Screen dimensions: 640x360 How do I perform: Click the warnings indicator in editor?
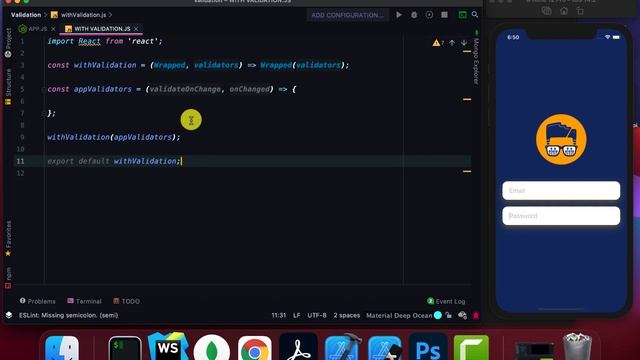[x=438, y=43]
